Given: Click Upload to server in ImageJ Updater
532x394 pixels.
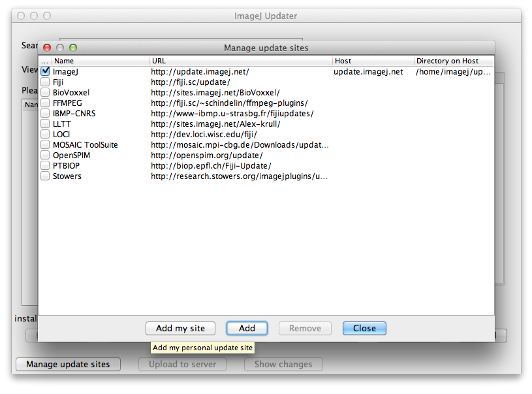Looking at the screenshot, I should tap(183, 365).
